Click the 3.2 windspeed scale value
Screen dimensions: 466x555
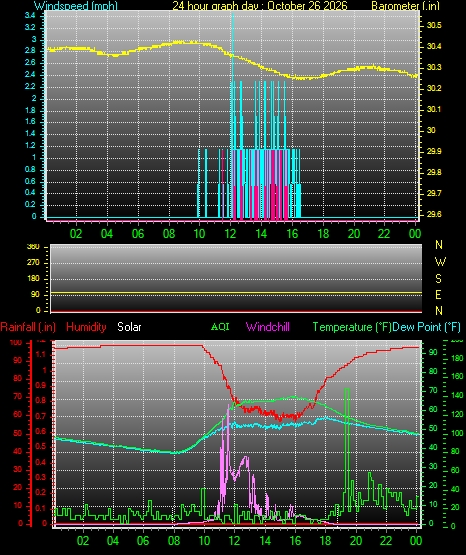click(x=30, y=27)
